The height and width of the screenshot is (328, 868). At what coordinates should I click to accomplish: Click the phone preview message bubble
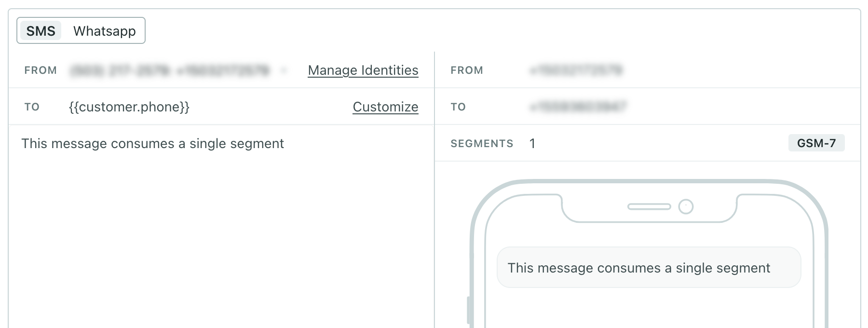[x=648, y=268]
